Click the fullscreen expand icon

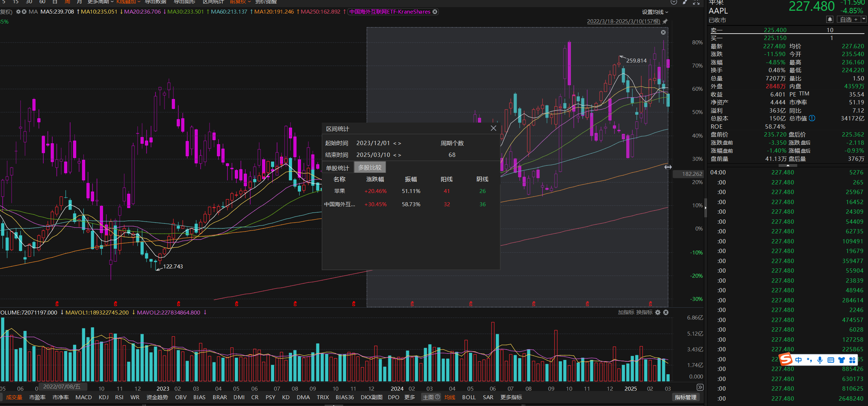tap(696, 2)
